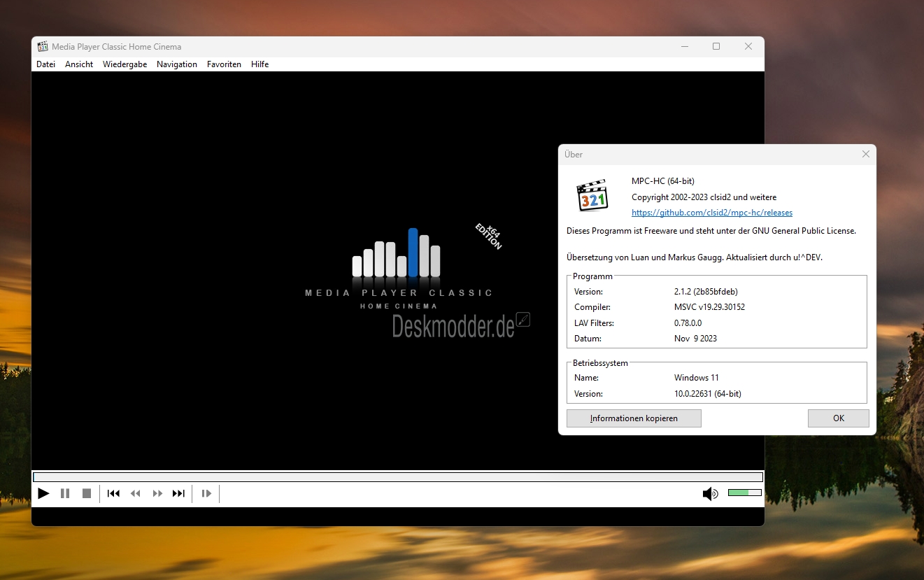Pause playback with the Pause icon
This screenshot has width=924, height=580.
pos(65,493)
